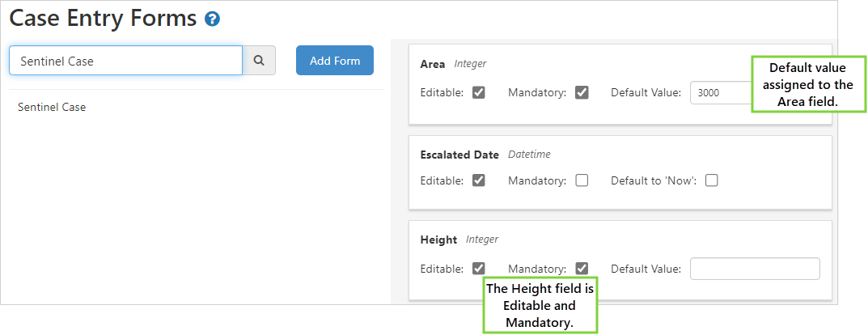
Task: Click the callout about the Area default value
Action: 804,84
